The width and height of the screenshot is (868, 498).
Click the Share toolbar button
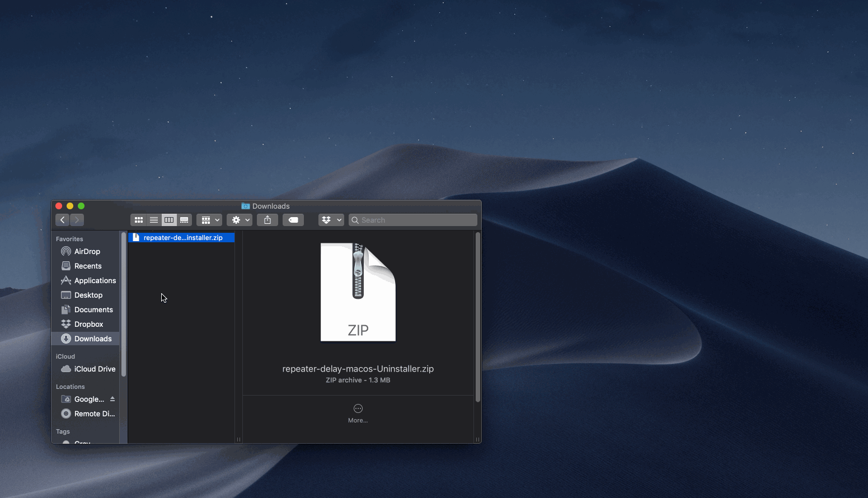[x=268, y=220]
